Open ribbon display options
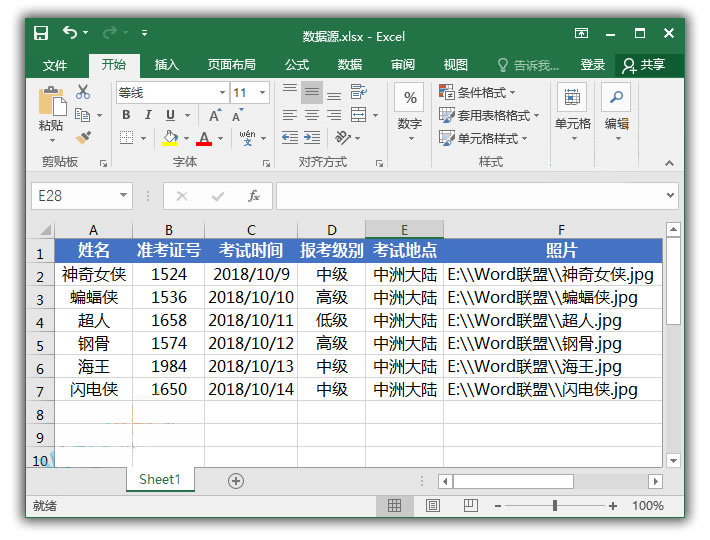The height and width of the screenshot is (540, 710). coord(581,33)
